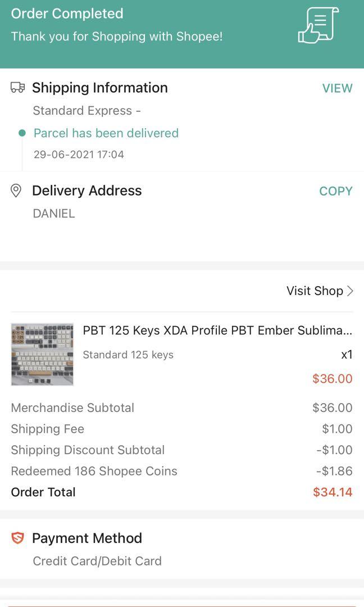This screenshot has height=607, width=364.
Task: Open full tracking with the VIEW link
Action: pos(338,88)
